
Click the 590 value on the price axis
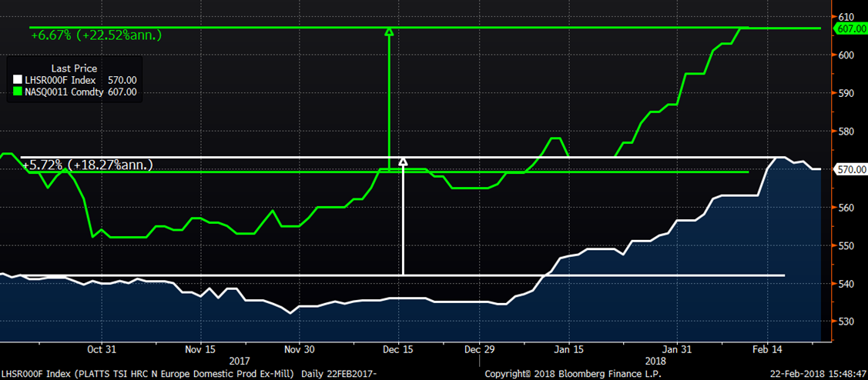click(846, 93)
